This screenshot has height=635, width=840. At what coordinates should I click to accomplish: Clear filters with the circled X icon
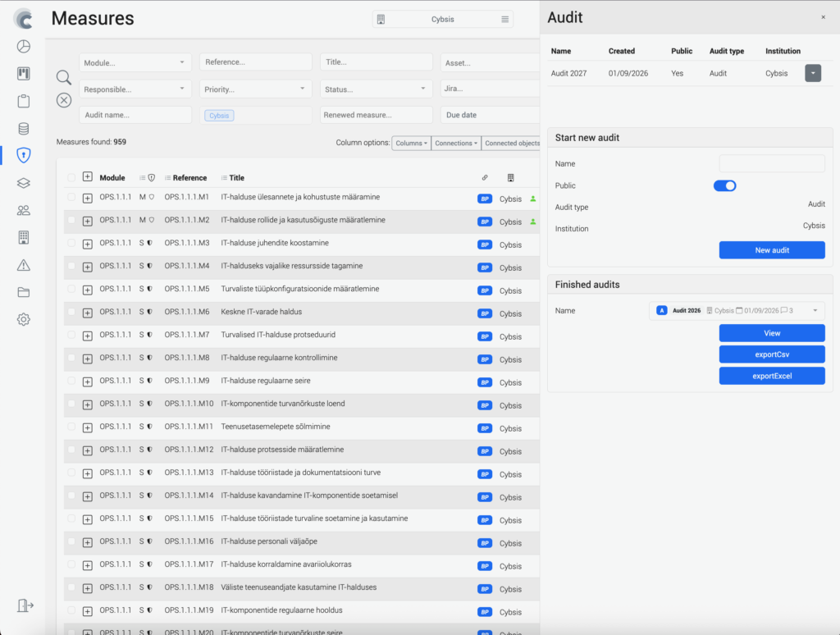coord(64,100)
